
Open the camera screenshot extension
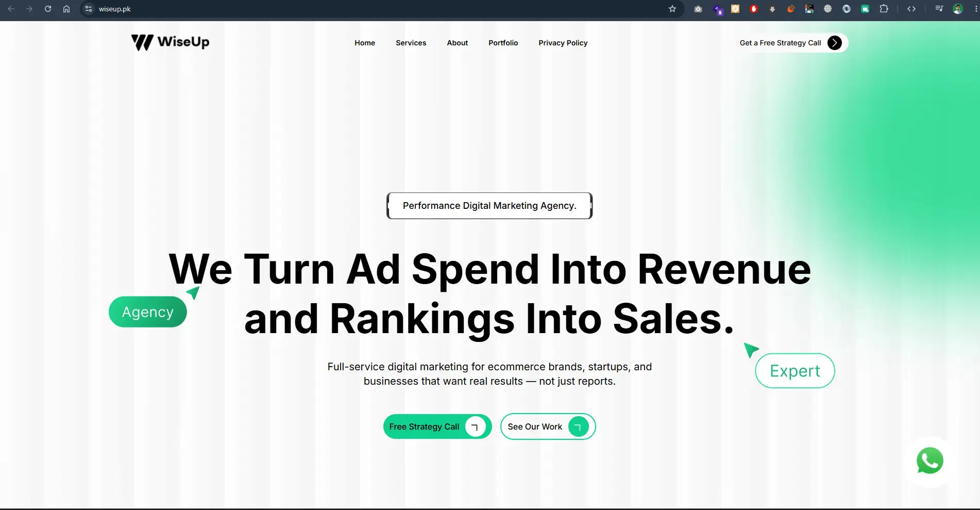pos(698,9)
